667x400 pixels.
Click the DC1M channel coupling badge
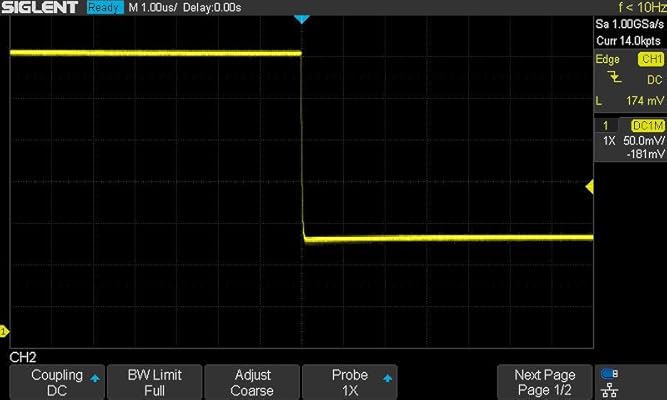pos(648,126)
